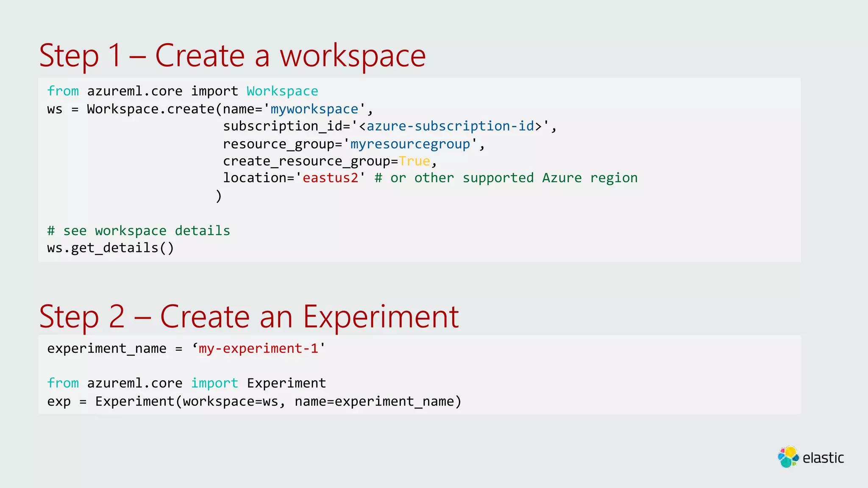Click the '<azure-subscription-id>' placeholder text

(451, 126)
